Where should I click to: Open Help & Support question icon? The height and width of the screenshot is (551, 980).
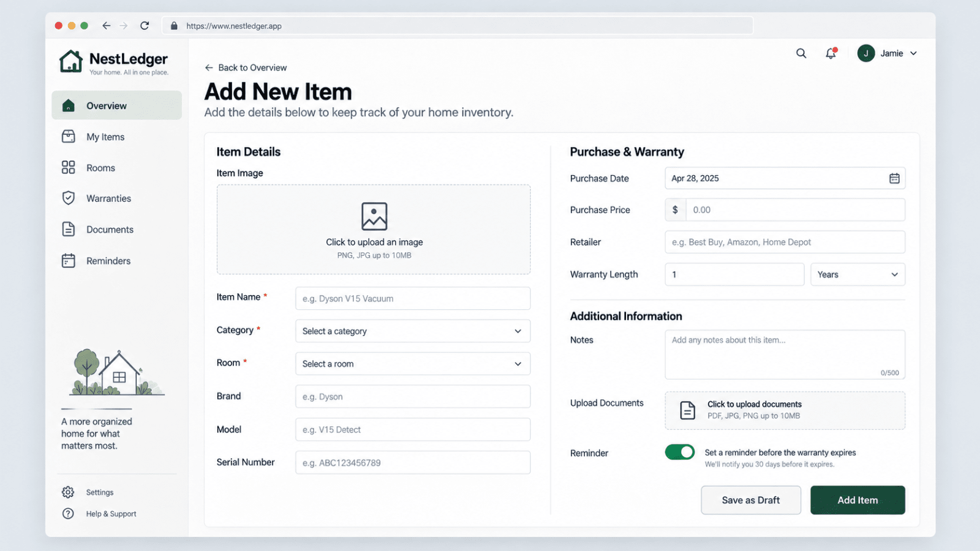(x=68, y=514)
